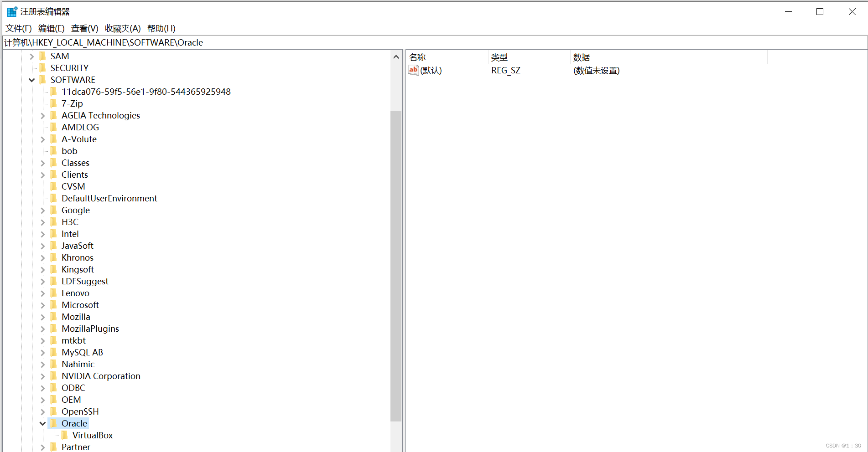
Task: Click the Oracle folder icon
Action: click(x=52, y=423)
